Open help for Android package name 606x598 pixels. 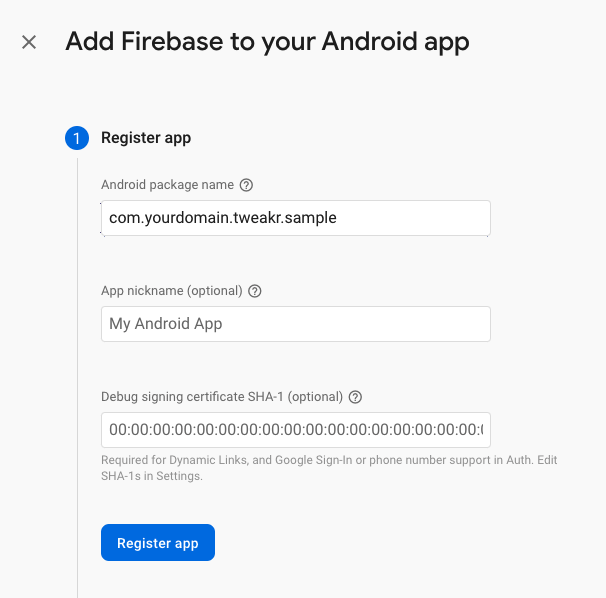click(246, 185)
